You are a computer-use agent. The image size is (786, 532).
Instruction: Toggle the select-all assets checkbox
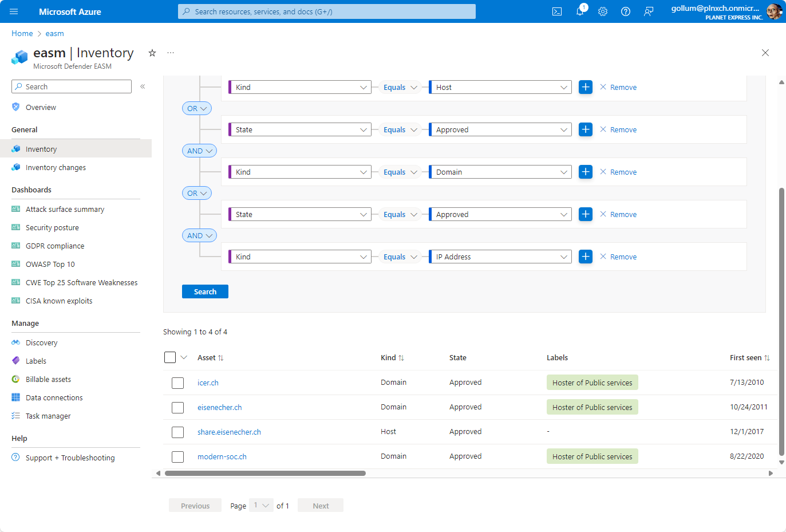click(x=170, y=357)
